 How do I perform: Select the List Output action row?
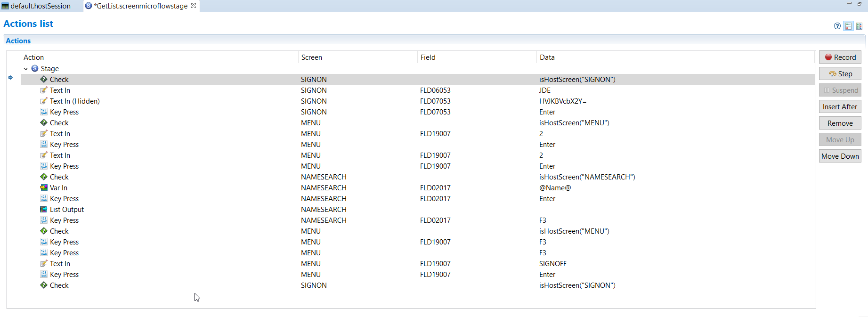coord(418,209)
